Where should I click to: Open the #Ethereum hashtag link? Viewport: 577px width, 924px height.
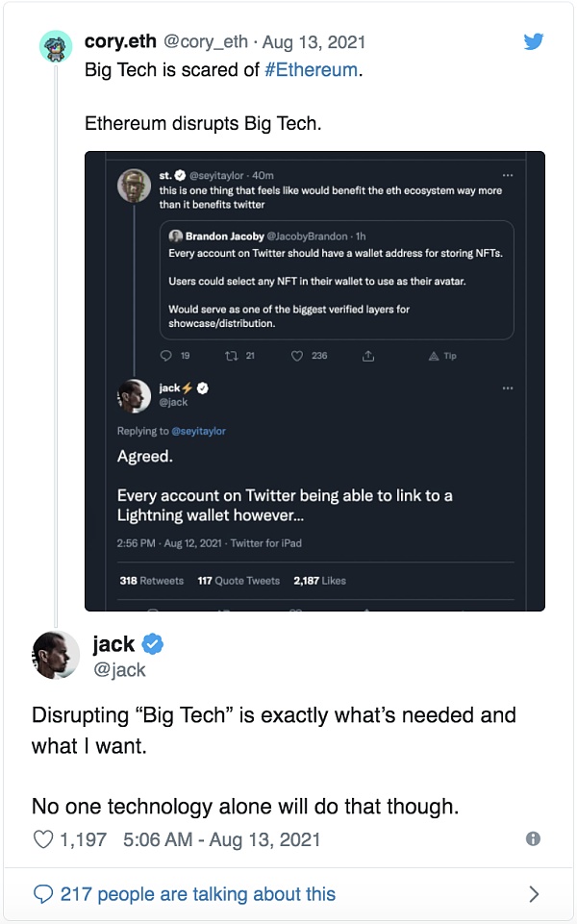(313, 70)
